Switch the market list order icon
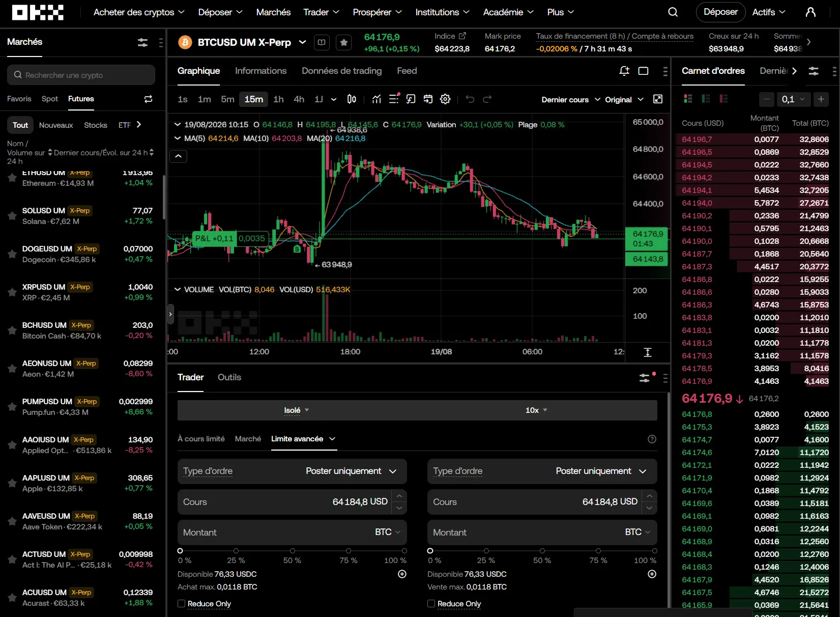The width and height of the screenshot is (840, 617). 148,99
